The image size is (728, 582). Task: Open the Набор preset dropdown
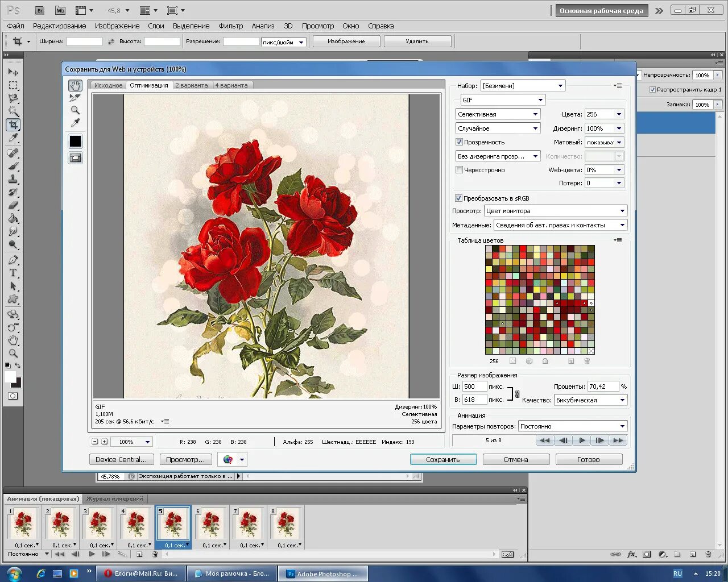pyautogui.click(x=523, y=86)
